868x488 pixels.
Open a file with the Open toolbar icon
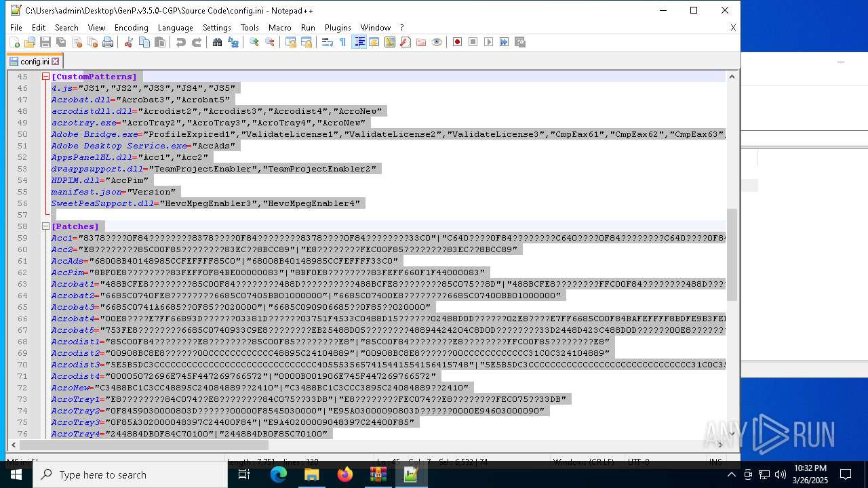[x=30, y=42]
